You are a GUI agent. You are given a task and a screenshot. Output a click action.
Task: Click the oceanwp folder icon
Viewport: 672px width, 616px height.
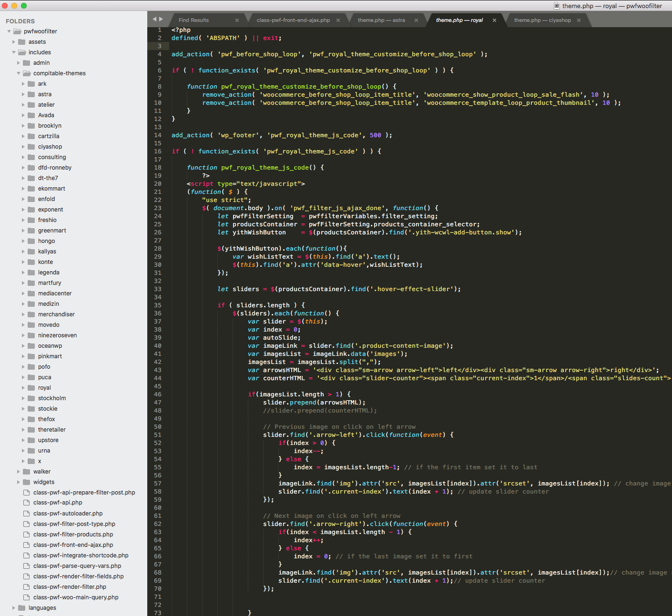(x=31, y=346)
